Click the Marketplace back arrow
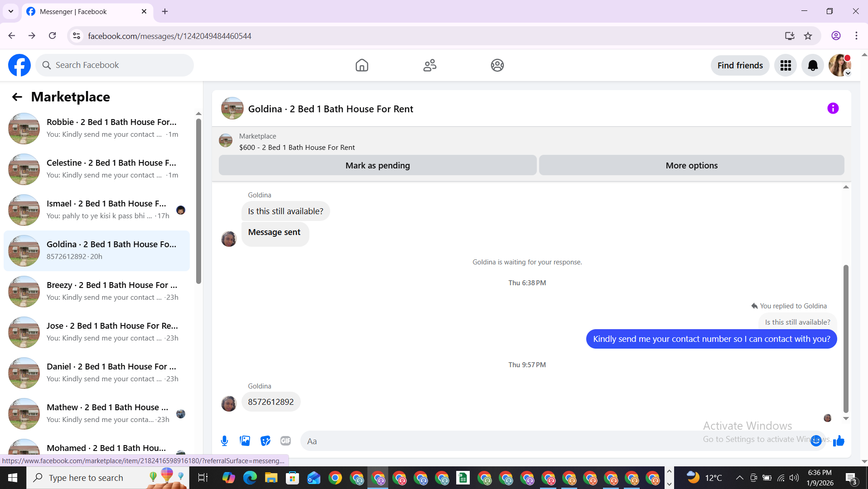Screen dimensions: 868x489 (17, 97)
